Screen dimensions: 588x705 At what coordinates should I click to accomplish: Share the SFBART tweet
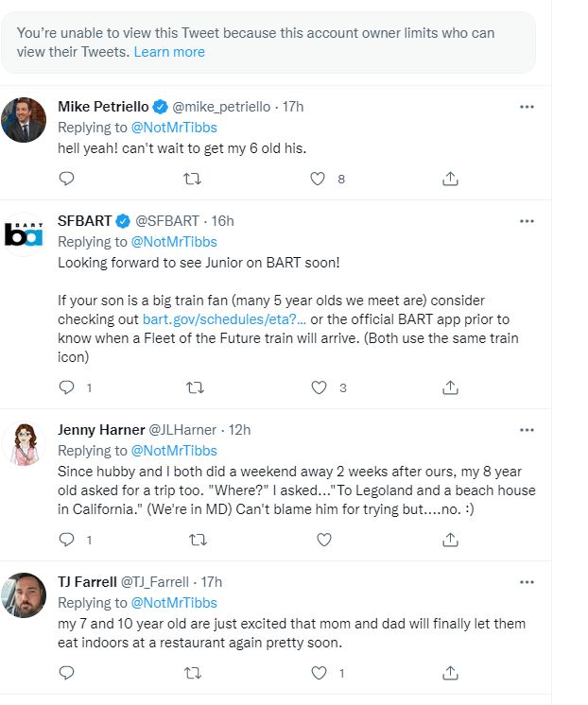click(x=450, y=387)
